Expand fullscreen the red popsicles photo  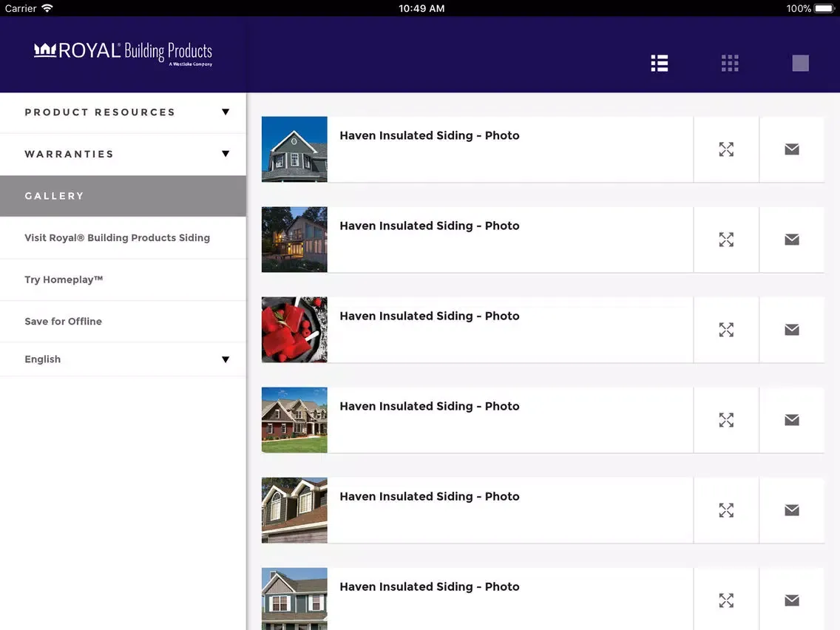point(726,330)
